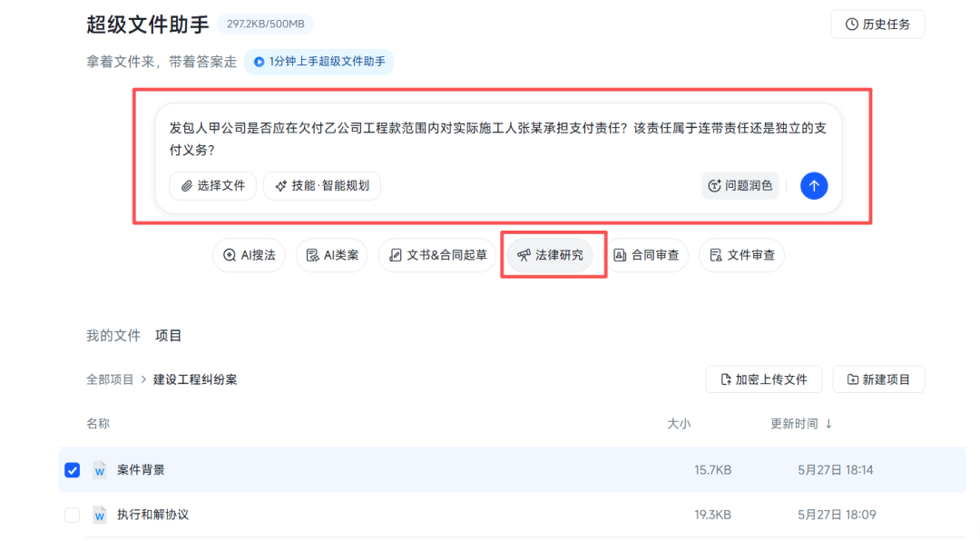
Task: Click the 选择文件 button
Action: point(212,186)
